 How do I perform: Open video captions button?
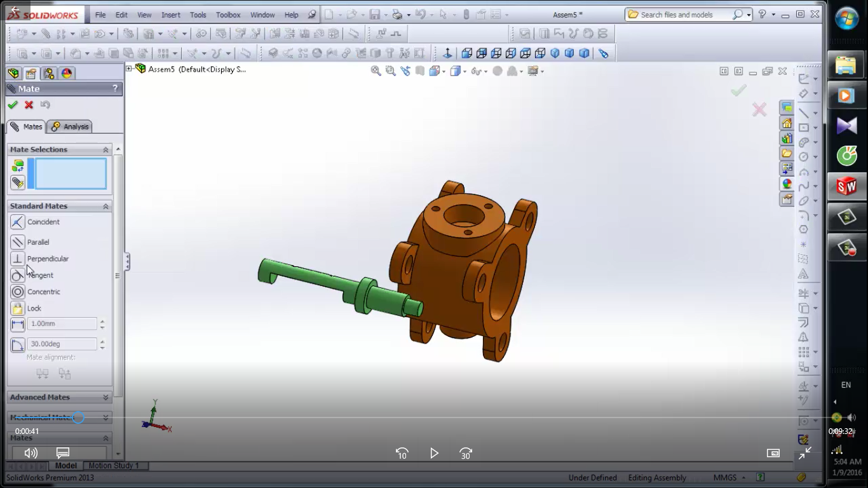click(62, 453)
